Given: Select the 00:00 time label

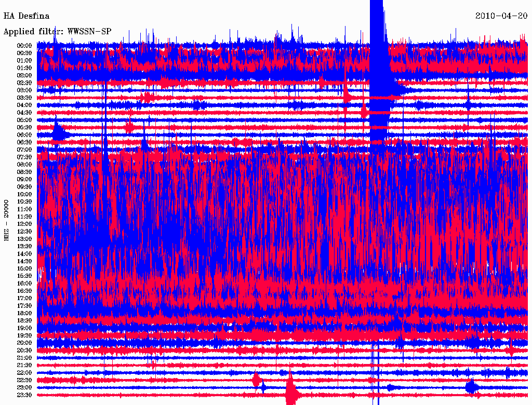Looking at the screenshot, I should coord(24,46).
